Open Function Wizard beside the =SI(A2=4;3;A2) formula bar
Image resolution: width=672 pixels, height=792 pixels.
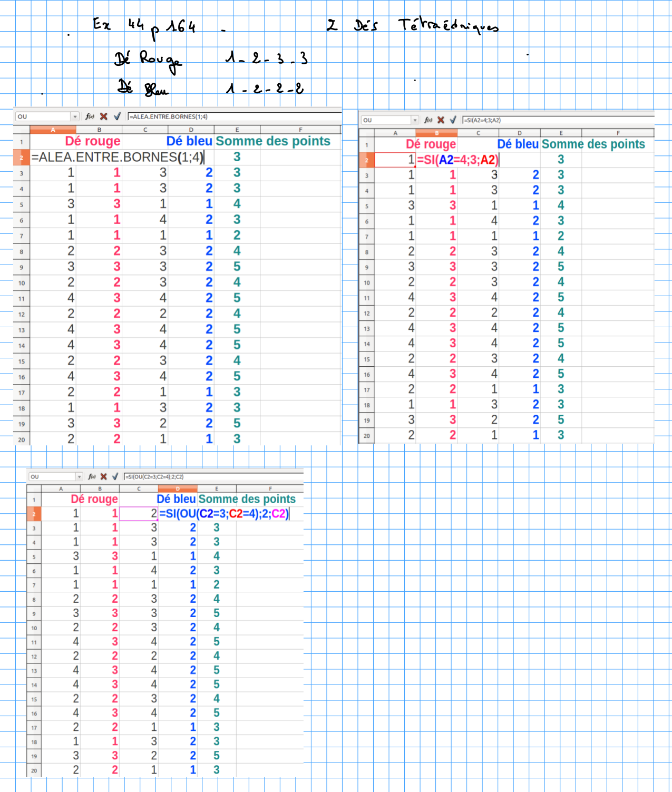pyautogui.click(x=428, y=120)
